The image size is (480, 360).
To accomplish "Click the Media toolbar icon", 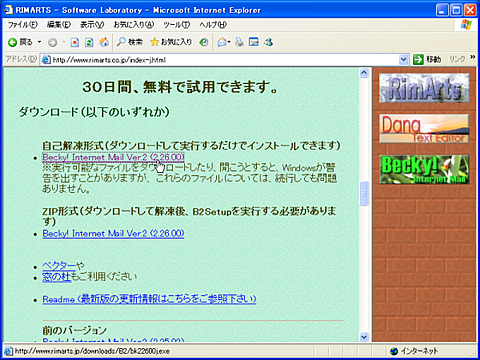I will click(204, 42).
